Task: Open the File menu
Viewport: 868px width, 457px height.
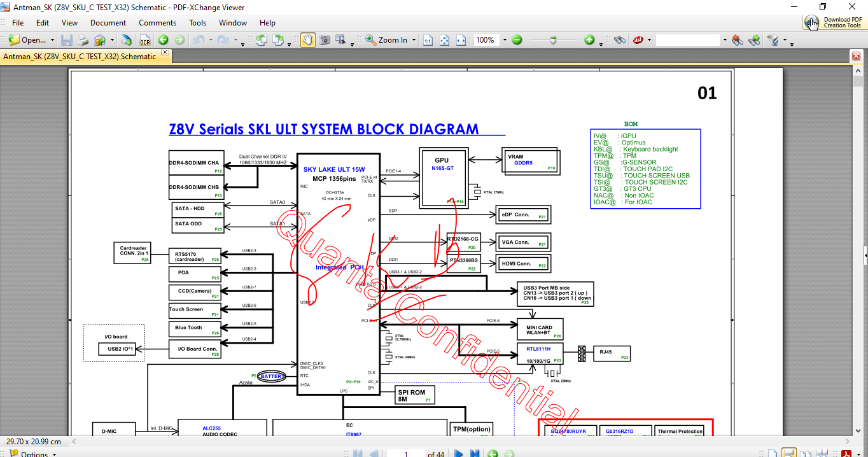Action: [x=18, y=23]
